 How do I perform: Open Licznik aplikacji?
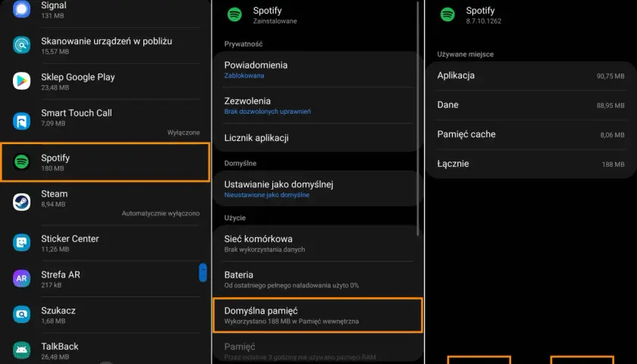click(318, 138)
